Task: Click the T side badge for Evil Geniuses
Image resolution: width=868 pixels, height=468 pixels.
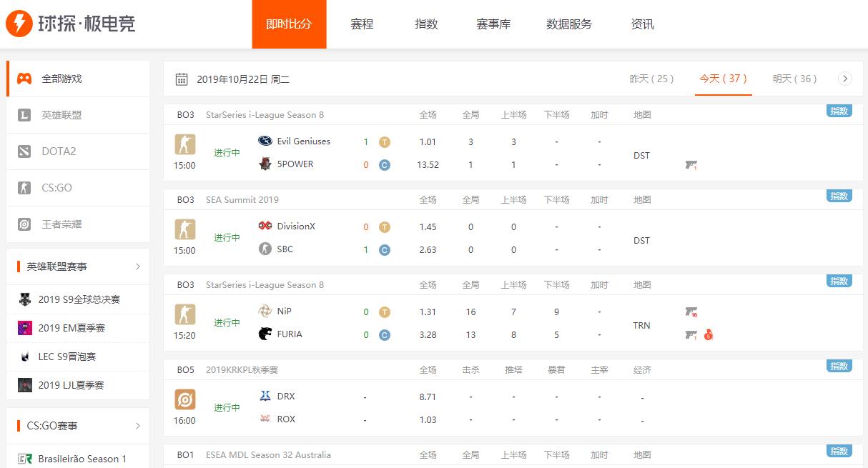Action: tap(385, 142)
